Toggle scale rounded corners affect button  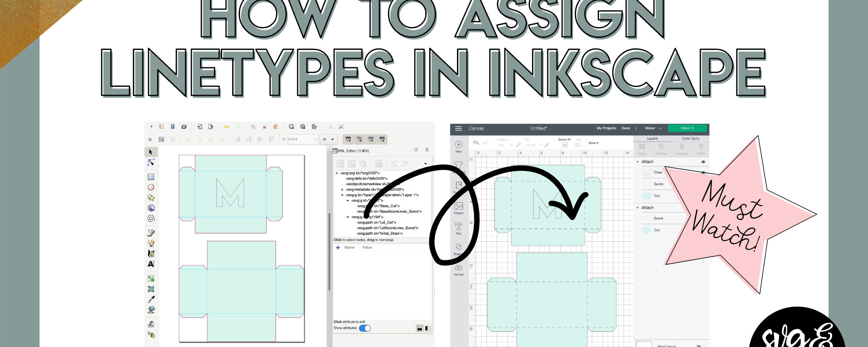point(359,139)
